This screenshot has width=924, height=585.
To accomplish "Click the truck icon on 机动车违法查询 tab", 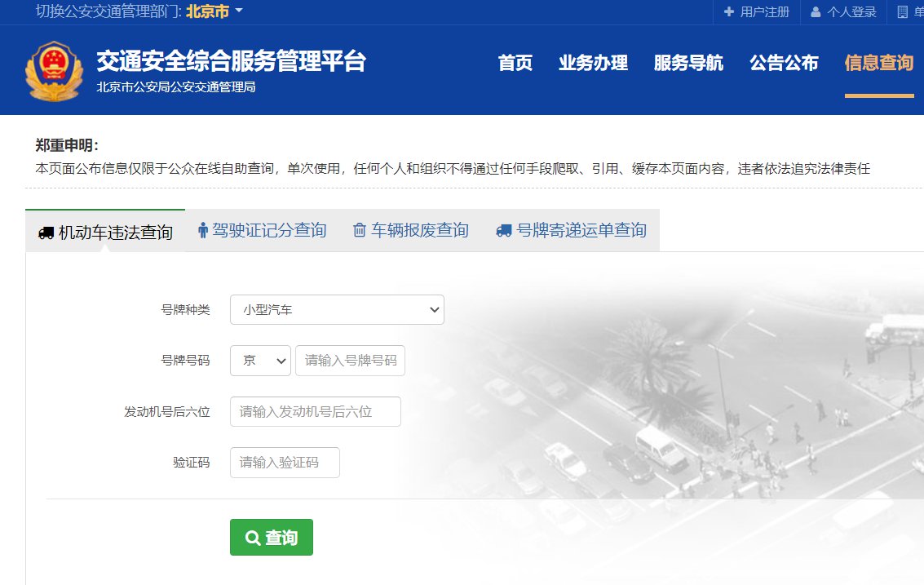I will click(46, 233).
